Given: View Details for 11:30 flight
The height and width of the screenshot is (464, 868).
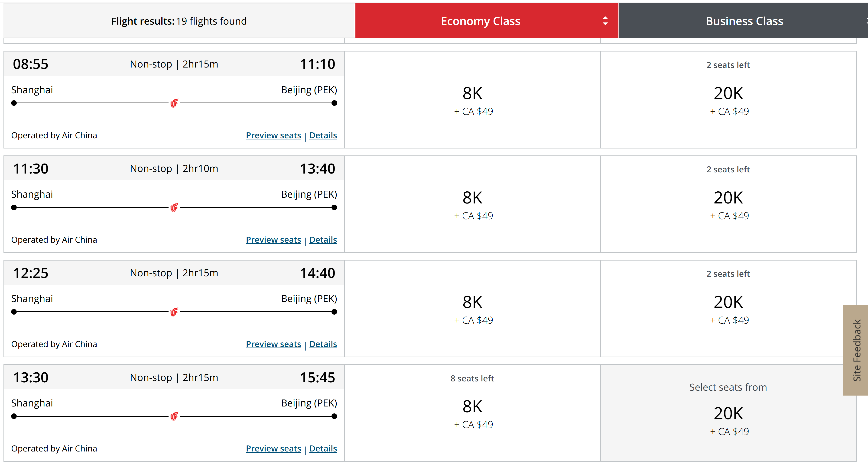Looking at the screenshot, I should [x=323, y=240].
